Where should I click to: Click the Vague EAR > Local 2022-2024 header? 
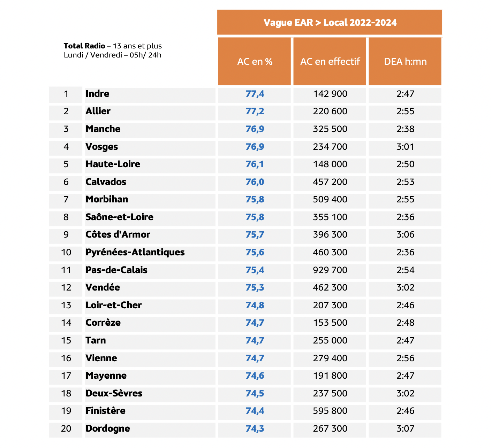330,23
